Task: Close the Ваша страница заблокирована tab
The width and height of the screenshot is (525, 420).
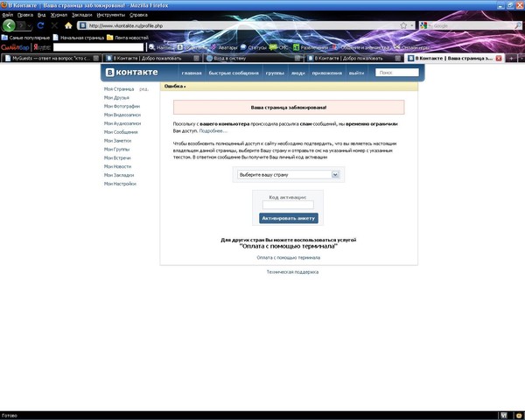Action: coord(499,59)
